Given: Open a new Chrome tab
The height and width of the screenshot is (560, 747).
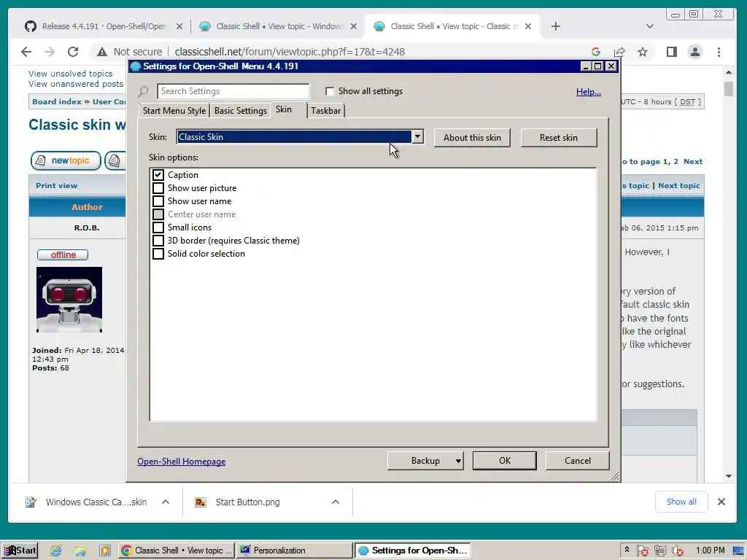Looking at the screenshot, I should pyautogui.click(x=555, y=26).
